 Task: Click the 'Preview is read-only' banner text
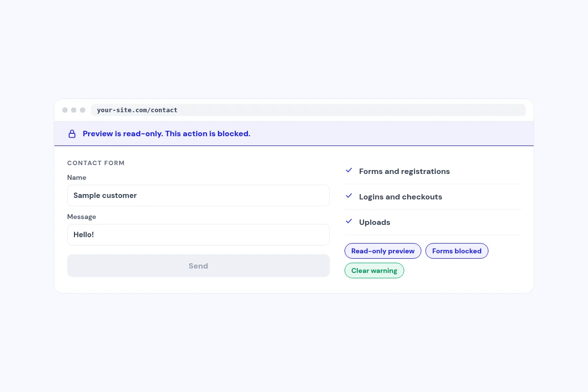coord(167,134)
